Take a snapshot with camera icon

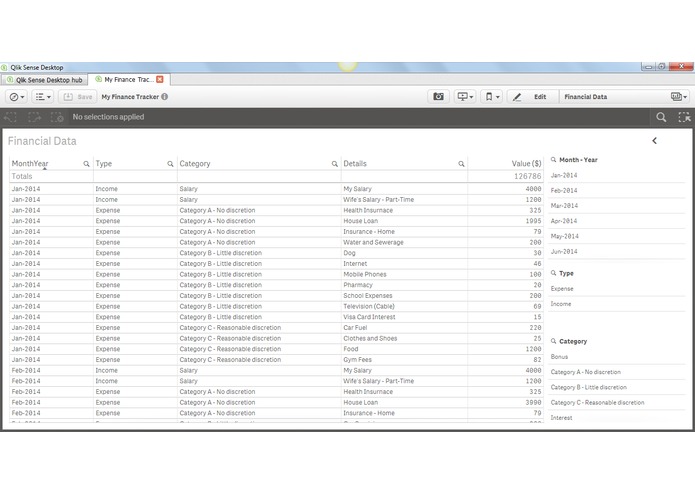point(438,97)
